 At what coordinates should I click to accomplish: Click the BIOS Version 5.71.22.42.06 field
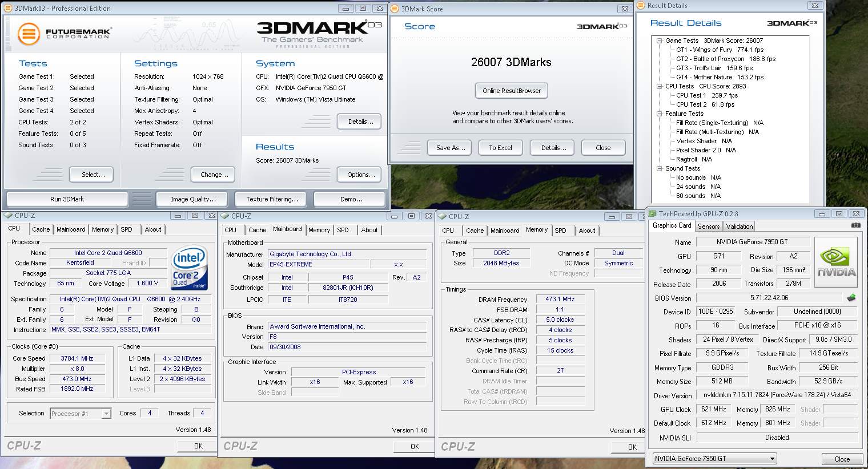click(769, 298)
